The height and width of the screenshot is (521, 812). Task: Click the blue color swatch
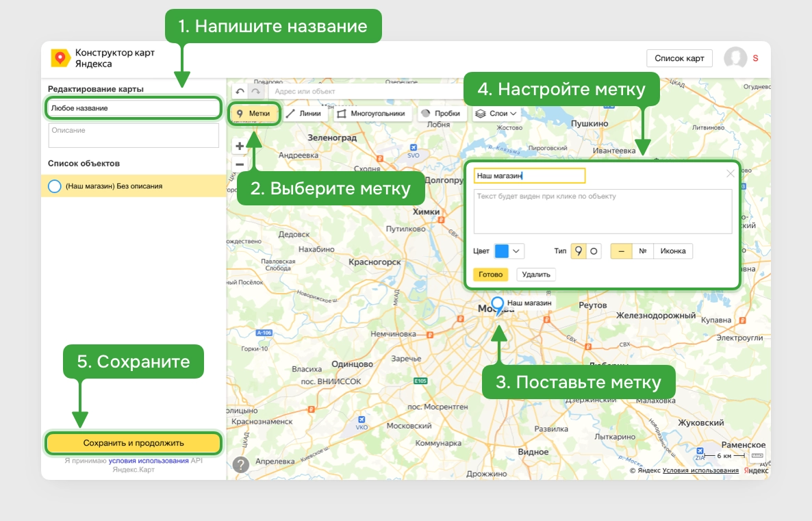click(x=502, y=251)
